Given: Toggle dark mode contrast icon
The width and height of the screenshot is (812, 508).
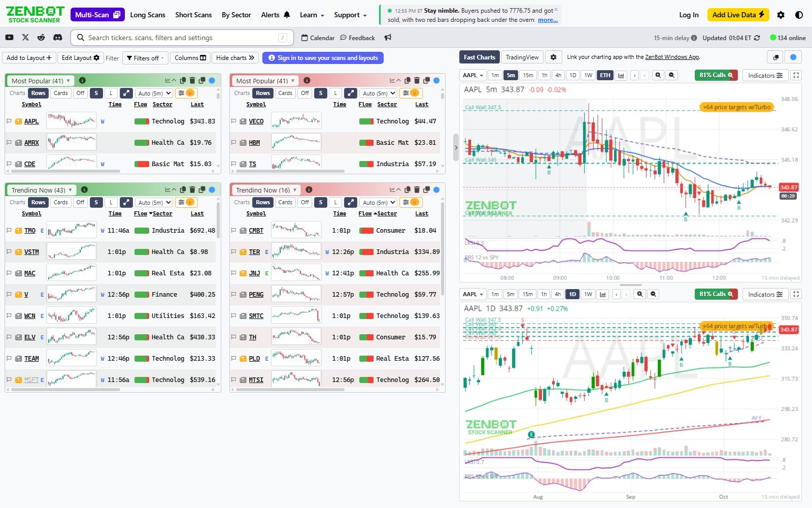Looking at the screenshot, I should pyautogui.click(x=799, y=15).
